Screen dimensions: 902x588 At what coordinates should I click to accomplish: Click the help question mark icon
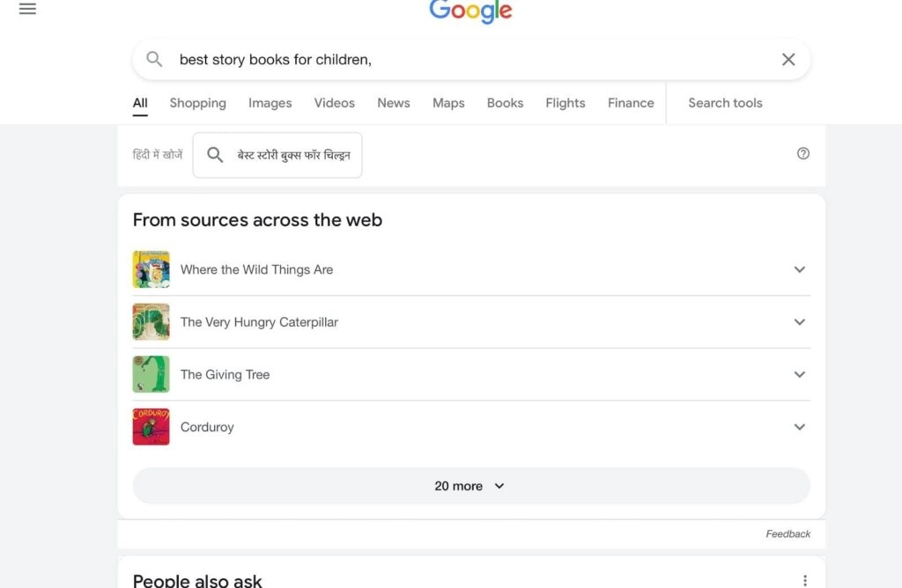(802, 153)
